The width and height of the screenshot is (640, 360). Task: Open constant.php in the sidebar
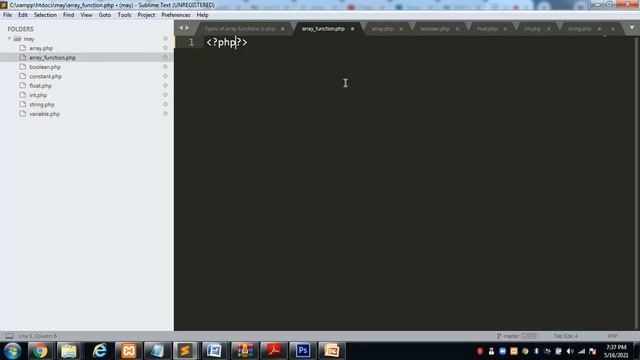pos(45,76)
